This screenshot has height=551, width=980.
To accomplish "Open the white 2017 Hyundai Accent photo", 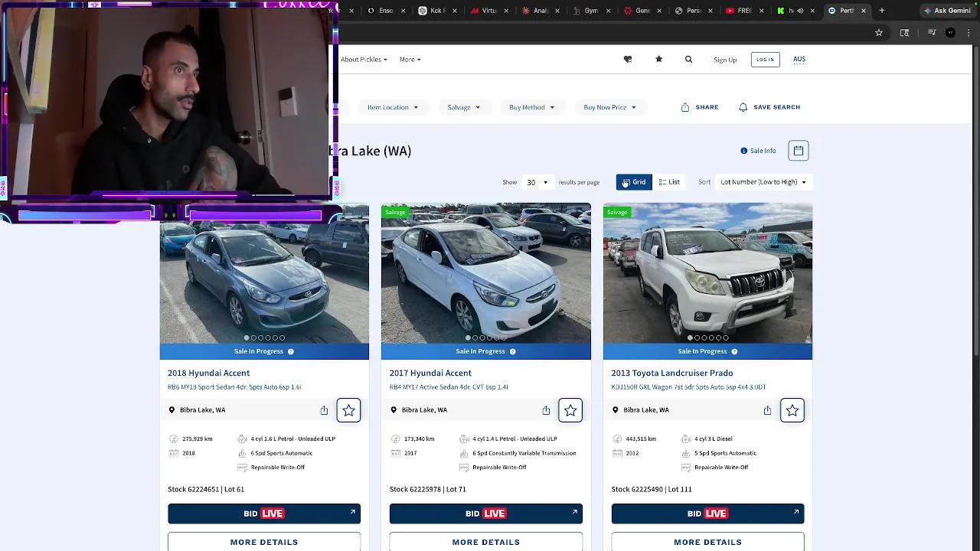I will point(486,273).
